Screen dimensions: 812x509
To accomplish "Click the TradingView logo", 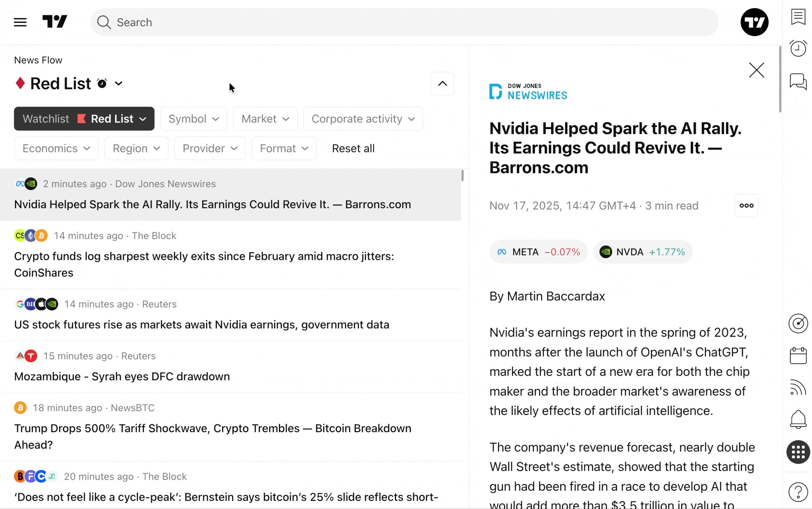I will [x=55, y=22].
